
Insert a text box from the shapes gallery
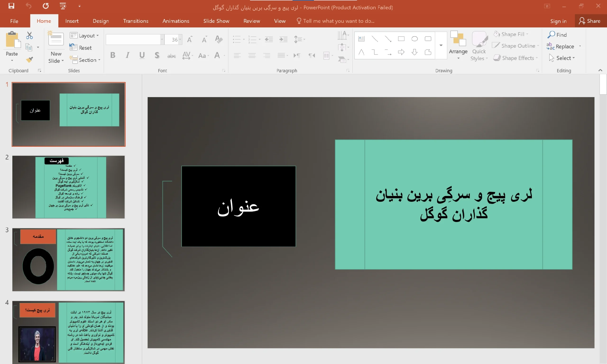pyautogui.click(x=361, y=39)
